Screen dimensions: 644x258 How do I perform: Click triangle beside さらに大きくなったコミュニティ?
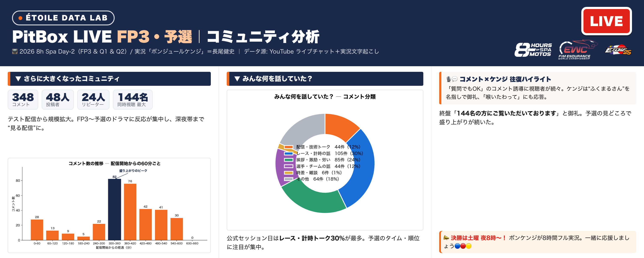(x=18, y=79)
